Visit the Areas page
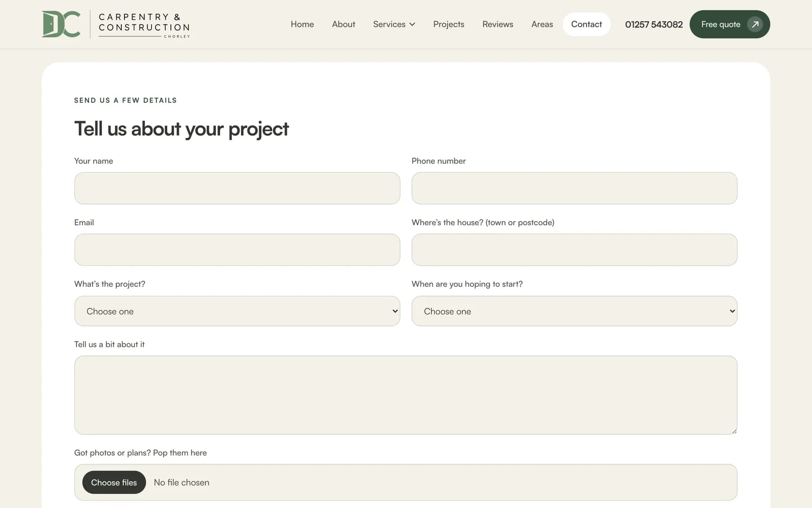 (x=542, y=24)
